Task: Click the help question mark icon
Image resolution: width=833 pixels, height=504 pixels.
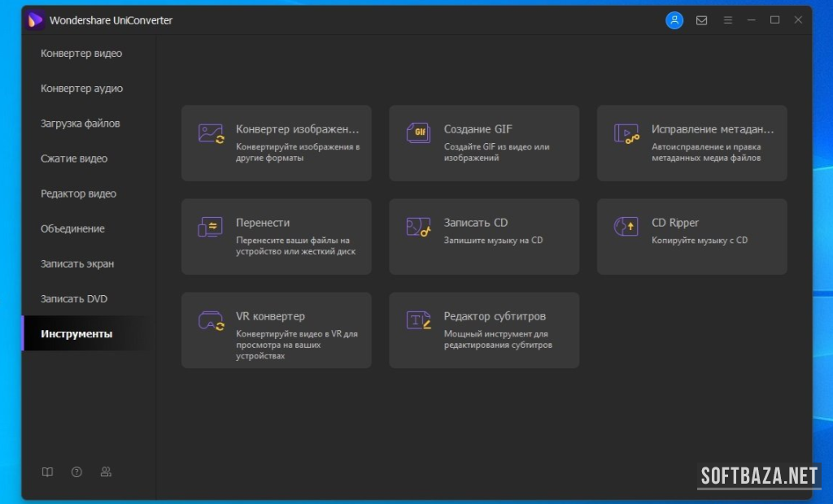Action: pyautogui.click(x=76, y=471)
